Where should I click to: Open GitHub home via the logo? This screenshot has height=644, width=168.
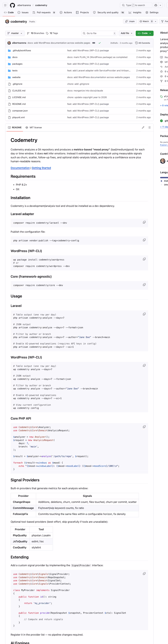13,5
